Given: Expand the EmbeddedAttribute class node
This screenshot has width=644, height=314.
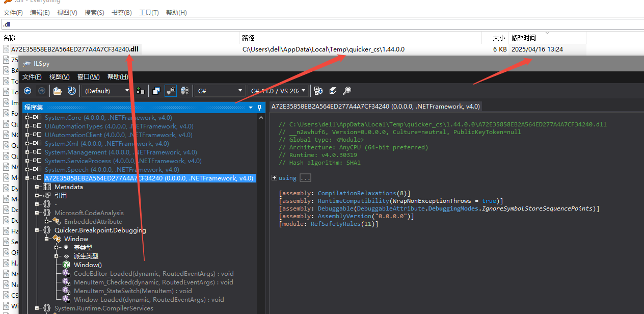Looking at the screenshot, I should (x=47, y=222).
